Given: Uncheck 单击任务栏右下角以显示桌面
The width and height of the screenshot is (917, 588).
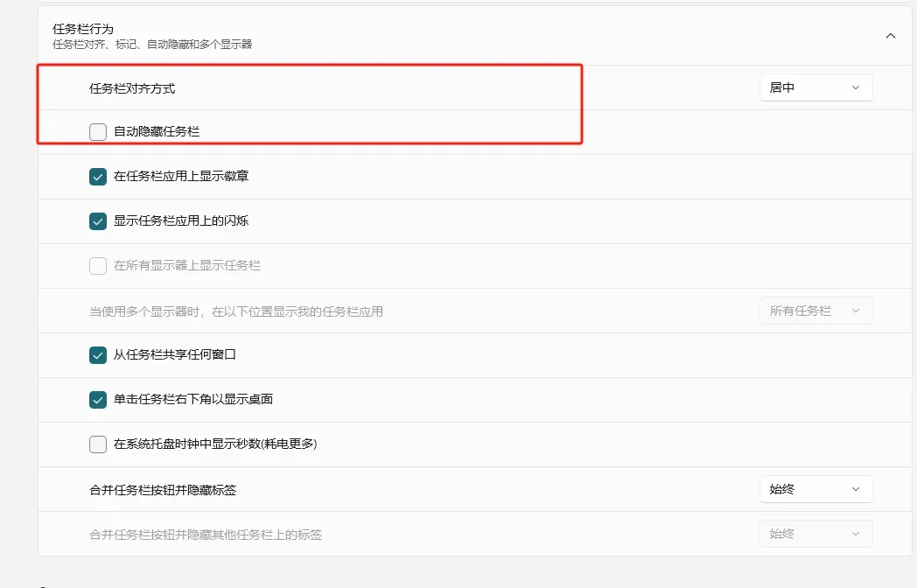Looking at the screenshot, I should pyautogui.click(x=98, y=400).
